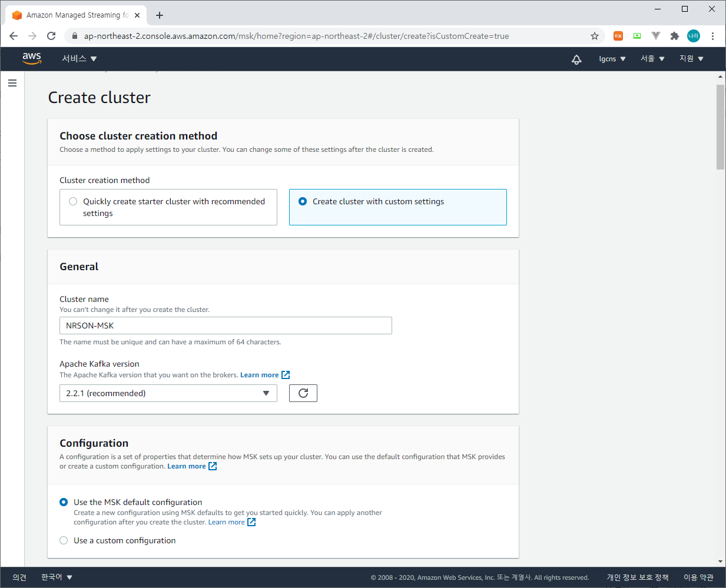Click the Cluster name input field
726x588 pixels.
pos(226,325)
